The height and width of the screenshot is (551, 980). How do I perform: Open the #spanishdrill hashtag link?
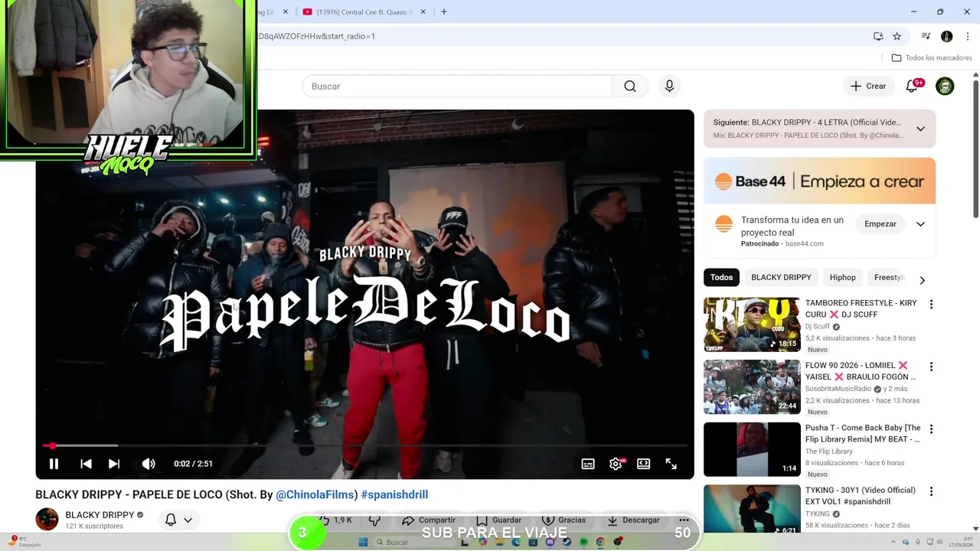click(394, 495)
